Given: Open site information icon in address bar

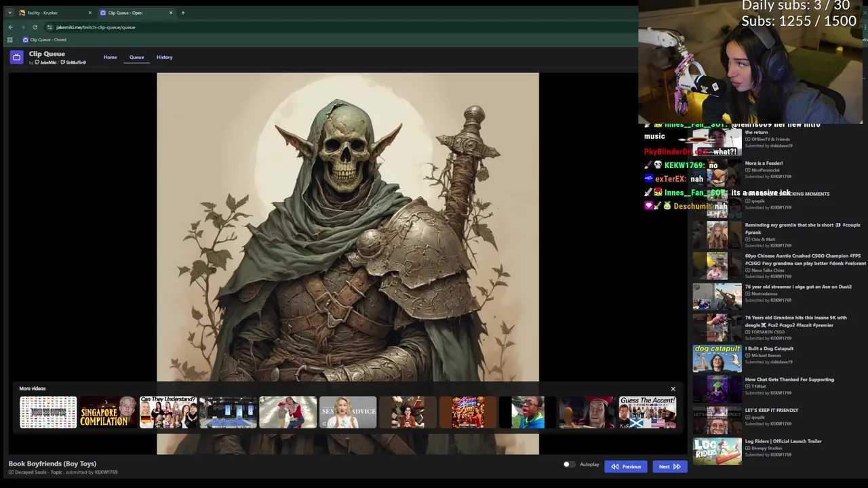Looking at the screenshot, I should (50, 27).
